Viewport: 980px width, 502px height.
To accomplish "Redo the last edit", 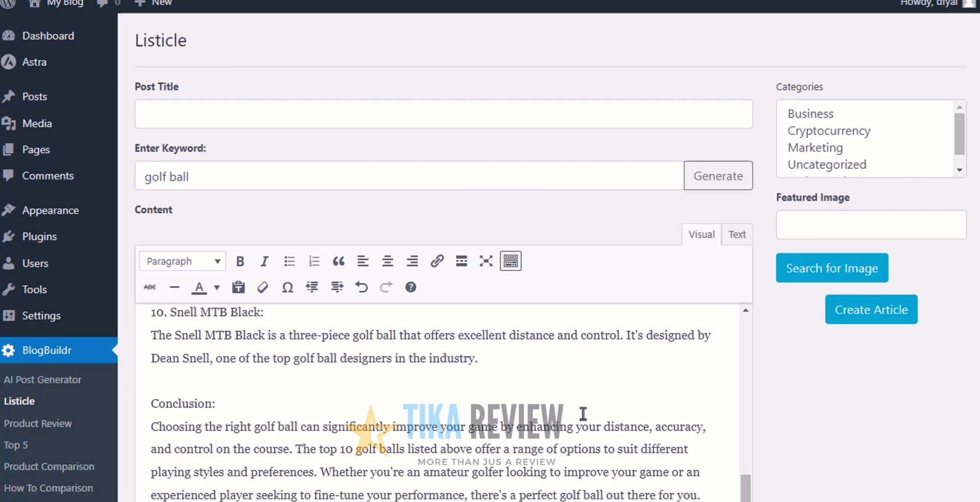I will pyautogui.click(x=386, y=287).
